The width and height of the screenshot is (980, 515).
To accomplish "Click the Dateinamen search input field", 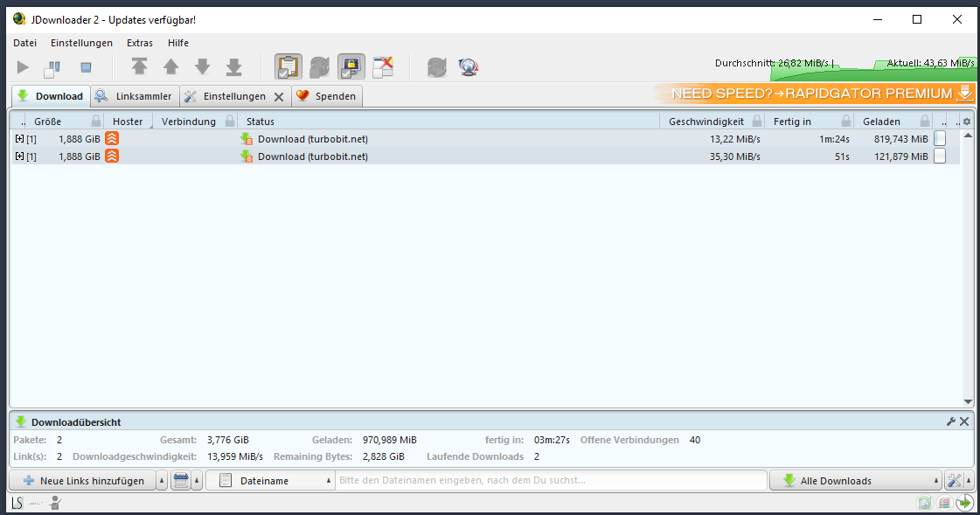I will pyautogui.click(x=552, y=481).
